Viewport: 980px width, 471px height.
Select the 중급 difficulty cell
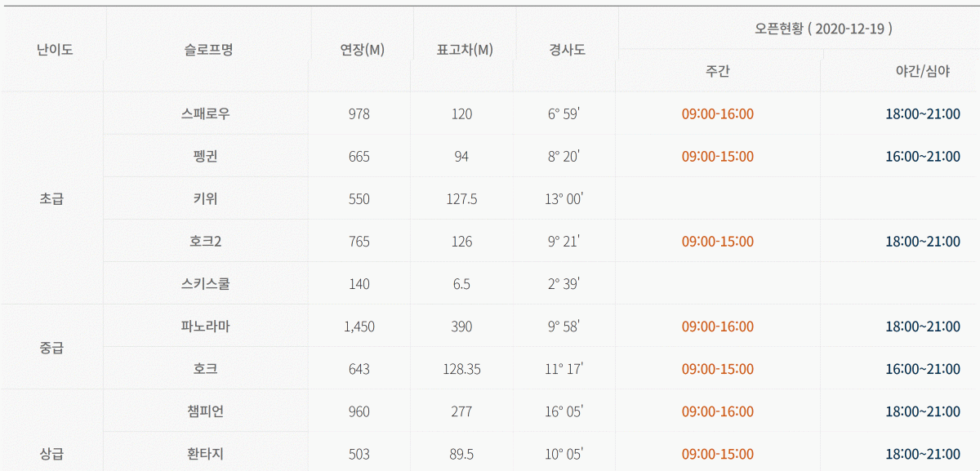click(x=51, y=347)
